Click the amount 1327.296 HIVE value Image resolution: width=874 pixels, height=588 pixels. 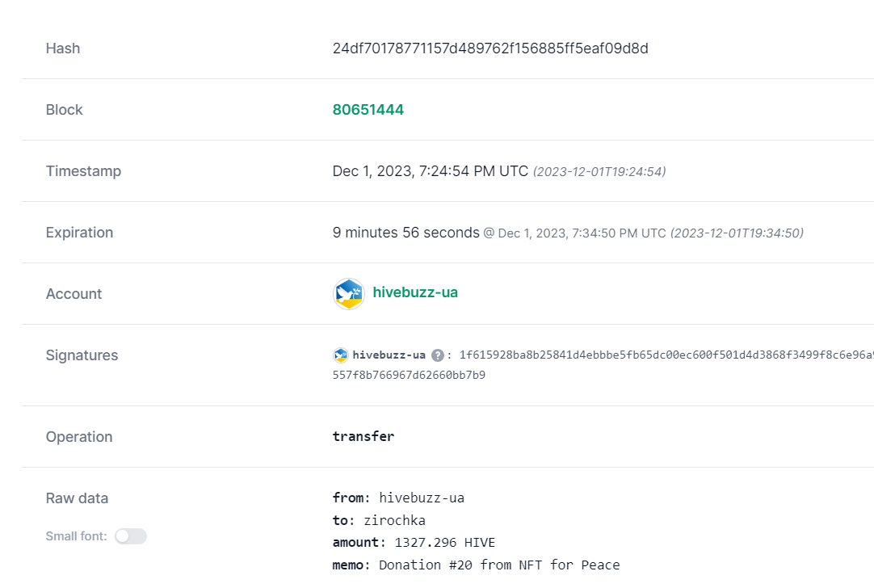click(445, 543)
